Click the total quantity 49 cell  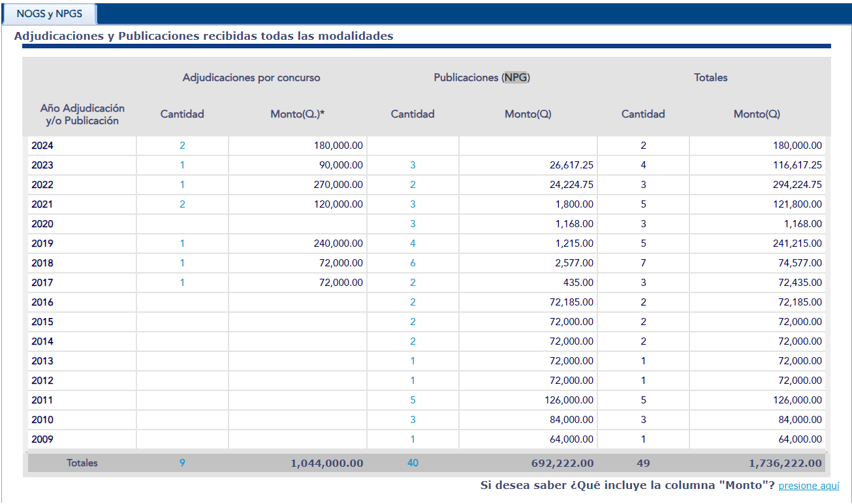click(x=643, y=463)
